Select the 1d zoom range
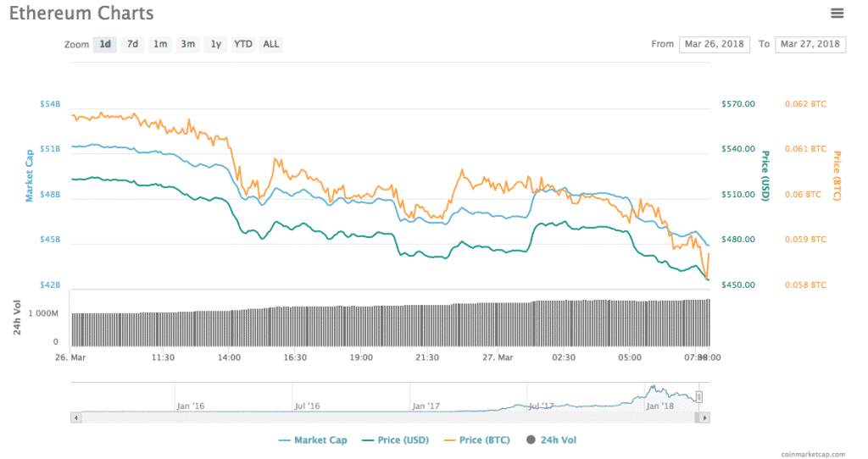The width and height of the screenshot is (868, 459). pyautogui.click(x=105, y=44)
